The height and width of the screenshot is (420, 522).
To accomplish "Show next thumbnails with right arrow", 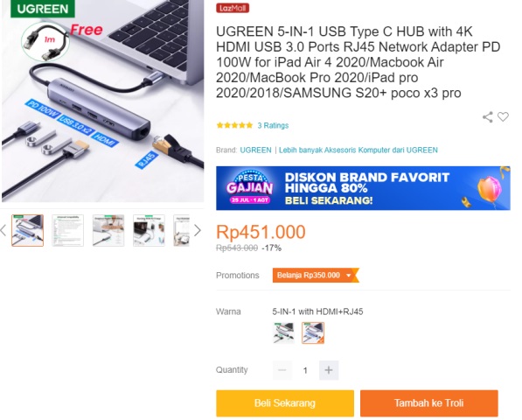I will pos(198,230).
